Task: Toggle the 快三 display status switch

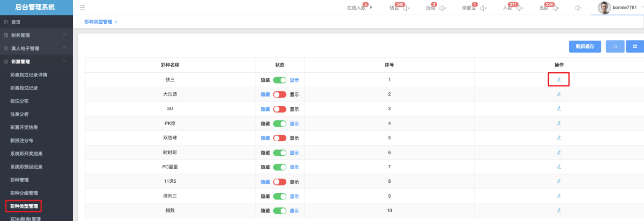Action: [x=279, y=80]
